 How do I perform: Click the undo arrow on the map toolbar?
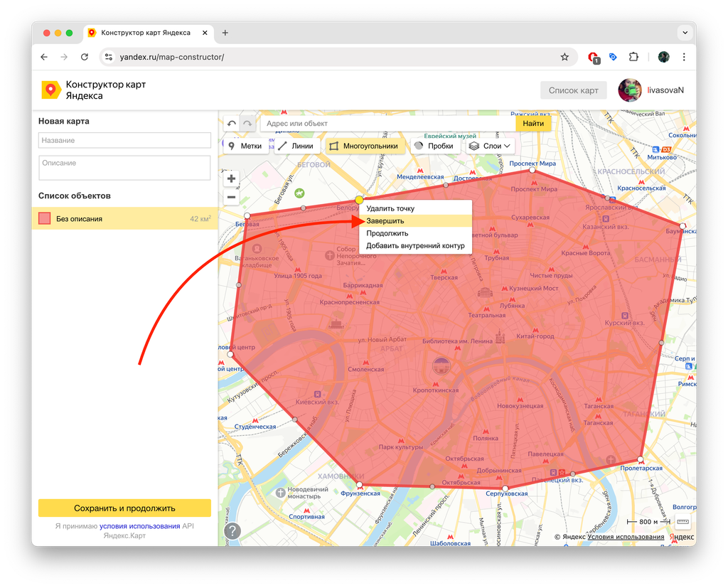click(232, 124)
